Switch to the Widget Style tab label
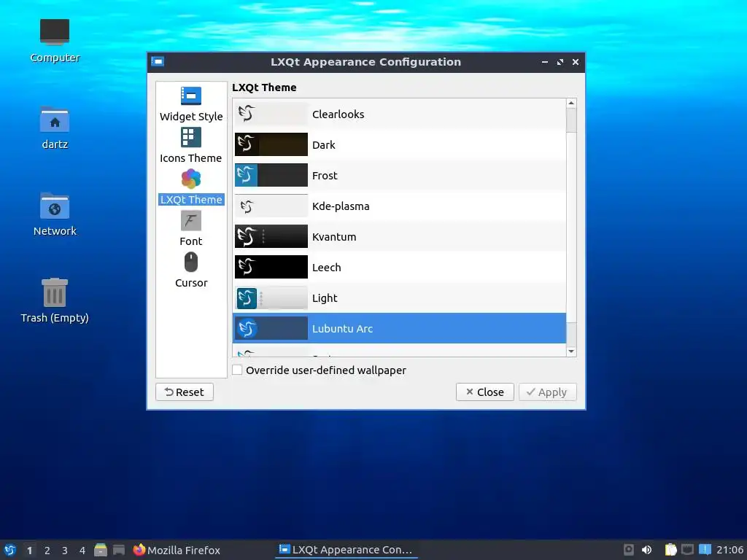This screenshot has width=747, height=560. [x=191, y=117]
